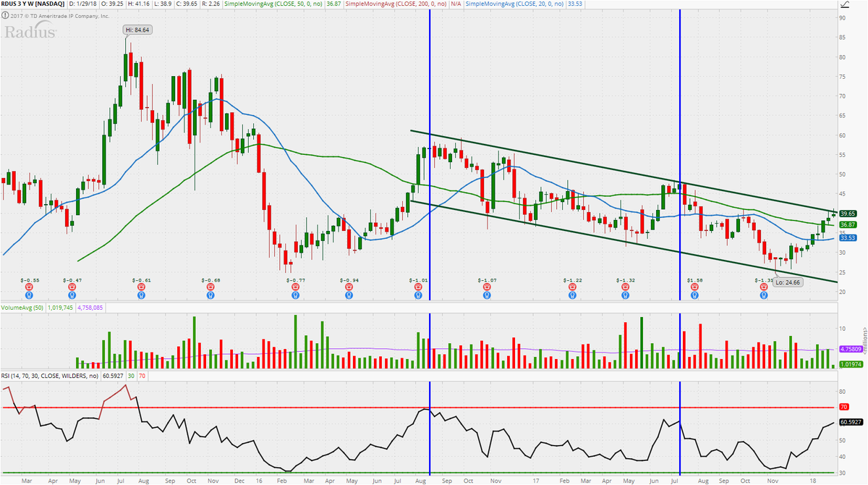Click the info icon beside the TD Ameritrade copyright

click(5, 15)
